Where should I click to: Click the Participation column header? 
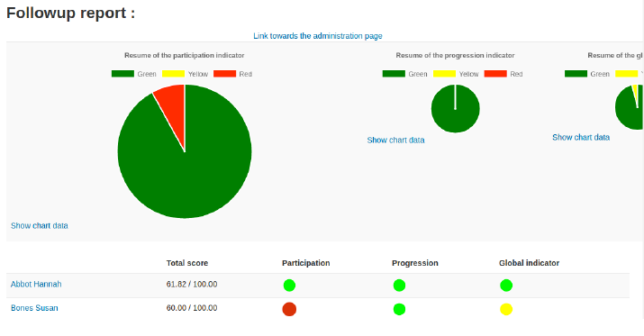click(305, 263)
